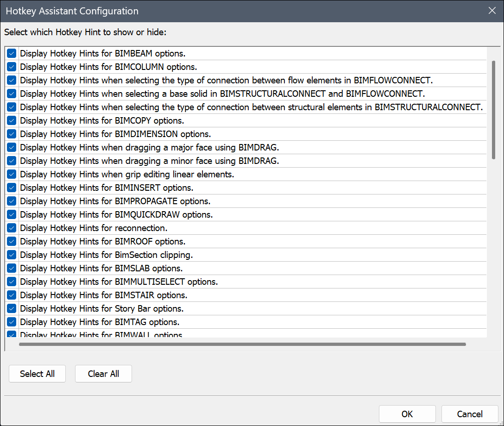The height and width of the screenshot is (426, 504).
Task: Toggle checkbox for dragging a major face
Action: [x=12, y=147]
